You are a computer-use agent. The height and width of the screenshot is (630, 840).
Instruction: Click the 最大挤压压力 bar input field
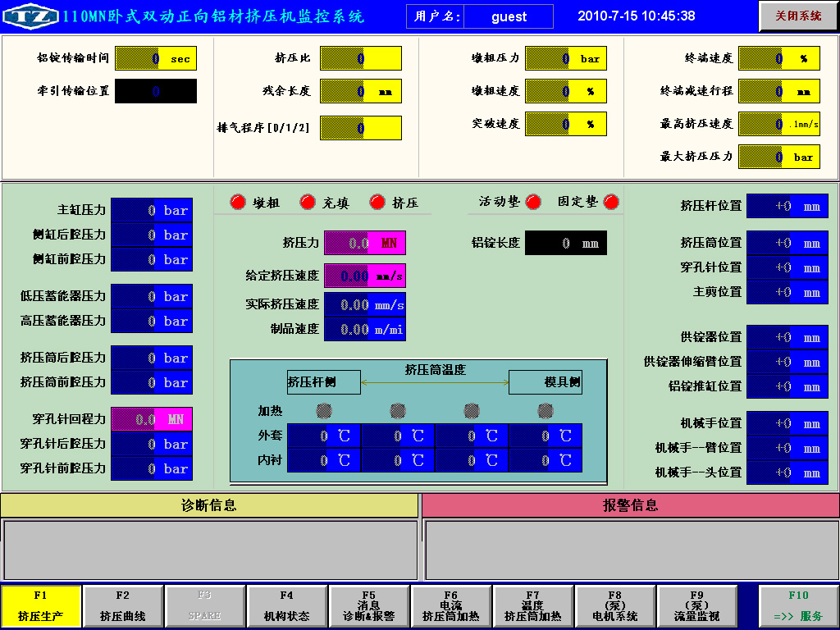778,157
